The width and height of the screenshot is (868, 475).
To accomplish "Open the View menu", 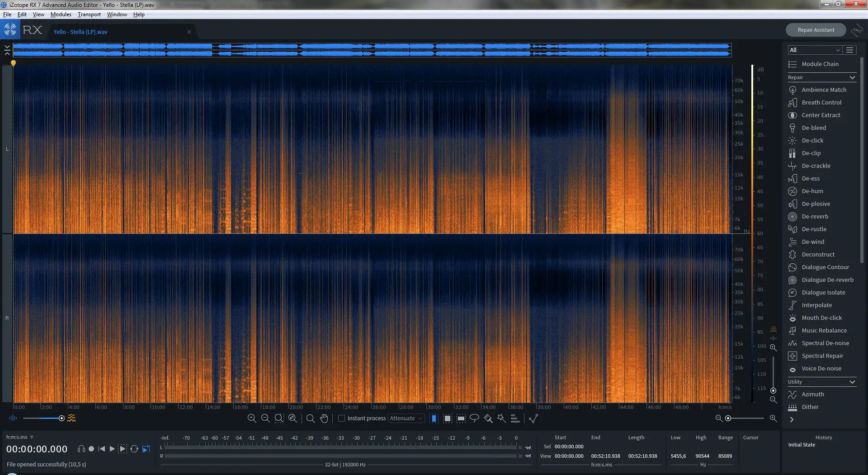I will (x=38, y=14).
